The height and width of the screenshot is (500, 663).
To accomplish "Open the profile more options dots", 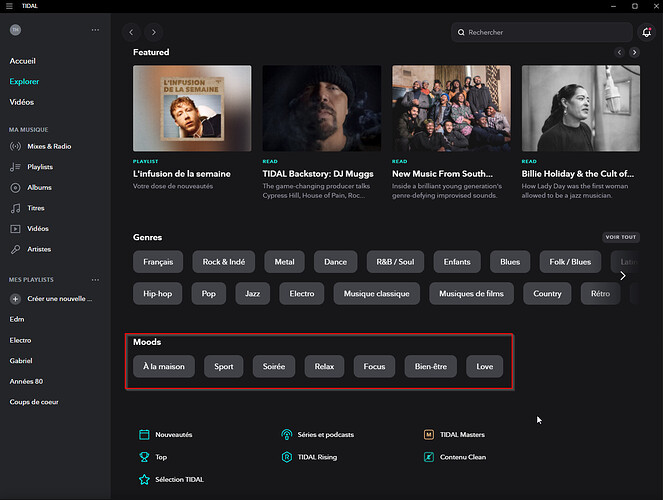I will point(95,30).
